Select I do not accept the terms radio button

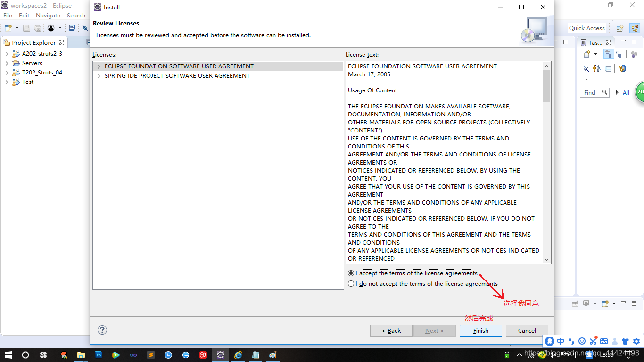(351, 284)
